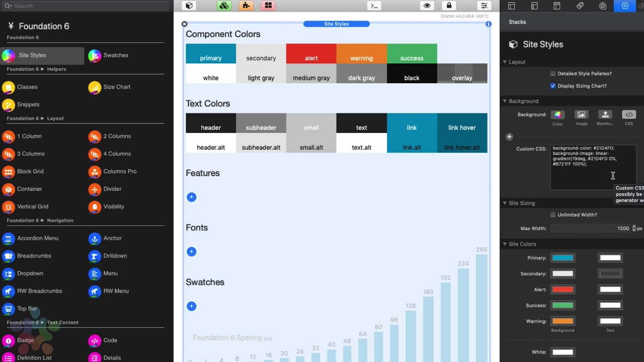This screenshot has width=644, height=362.
Task: Edit the Custom CSS text area
Action: (593, 167)
